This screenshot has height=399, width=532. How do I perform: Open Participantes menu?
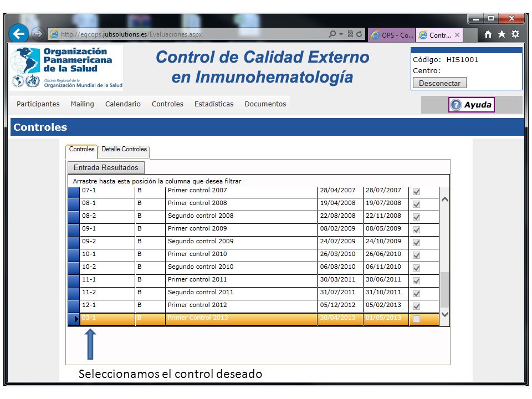click(x=38, y=104)
